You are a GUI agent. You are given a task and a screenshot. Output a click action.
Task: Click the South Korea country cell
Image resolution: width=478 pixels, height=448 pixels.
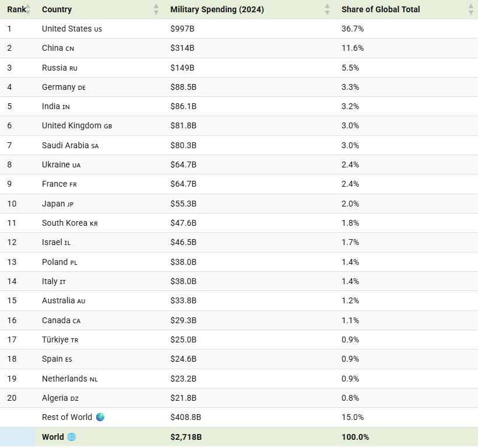tap(70, 223)
